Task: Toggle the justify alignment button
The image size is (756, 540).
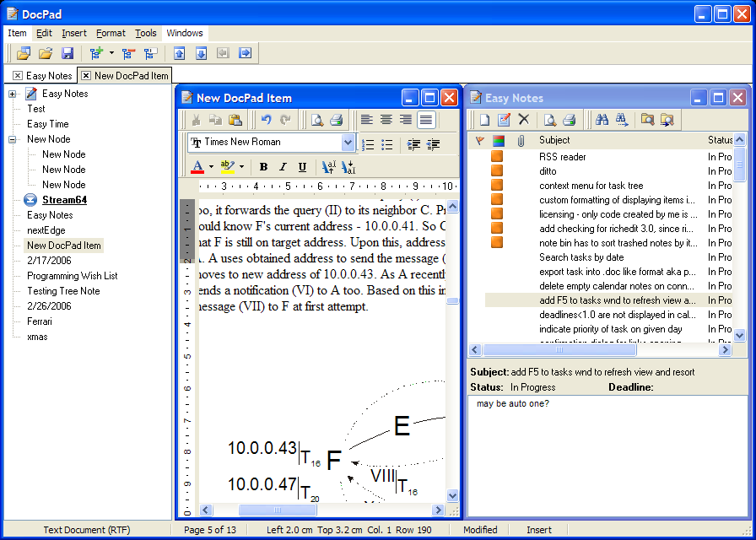Action: (426, 120)
